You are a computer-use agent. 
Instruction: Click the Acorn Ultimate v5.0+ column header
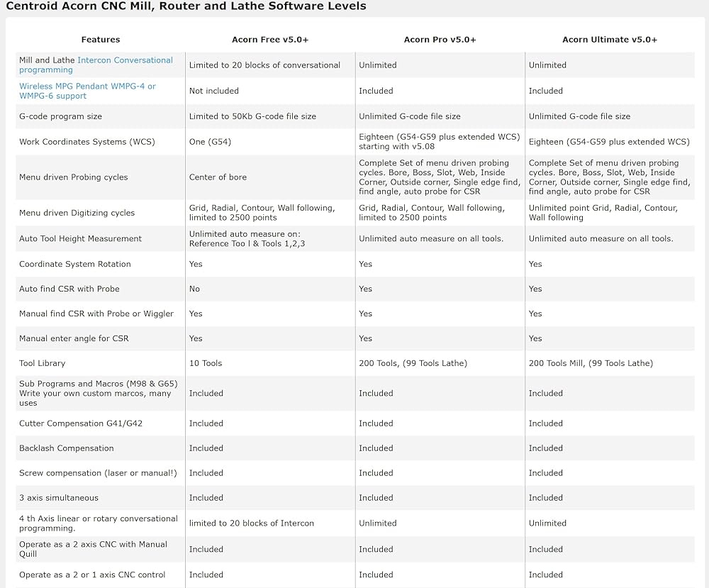click(610, 40)
